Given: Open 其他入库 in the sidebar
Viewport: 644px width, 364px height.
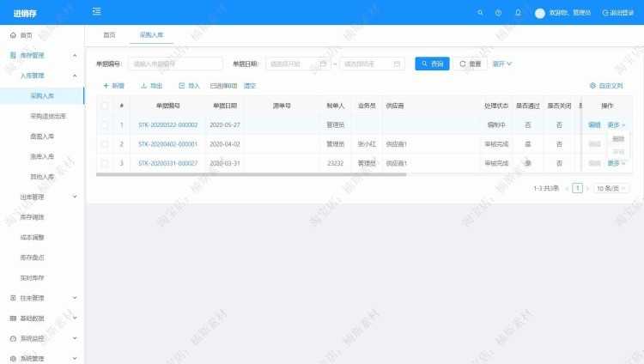Looking at the screenshot, I should [42, 177].
